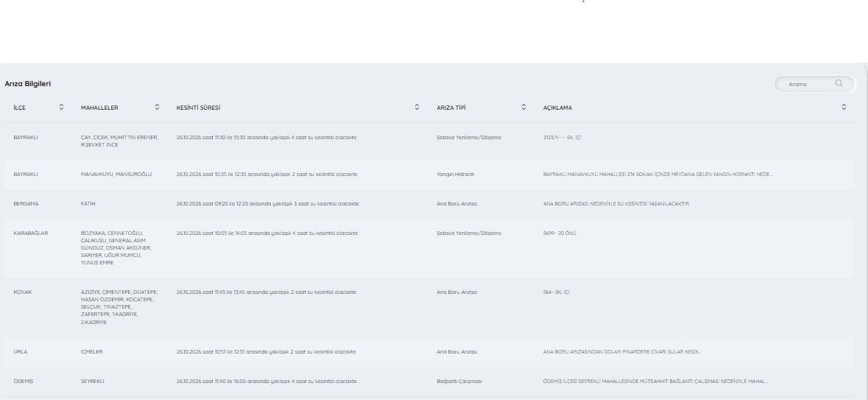The height and width of the screenshot is (400, 868).
Task: Sort by KESİNTİ SÜRESİ arrows
Action: point(417,108)
